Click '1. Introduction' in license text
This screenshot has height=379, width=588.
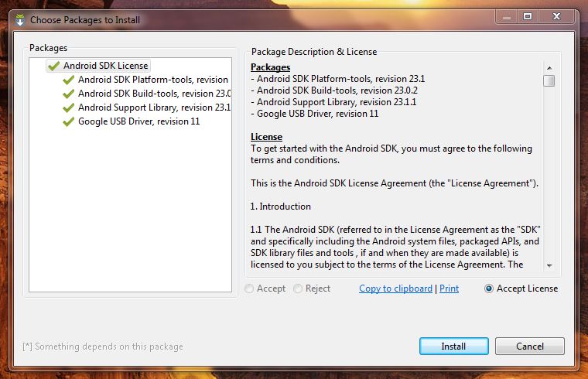(x=281, y=207)
